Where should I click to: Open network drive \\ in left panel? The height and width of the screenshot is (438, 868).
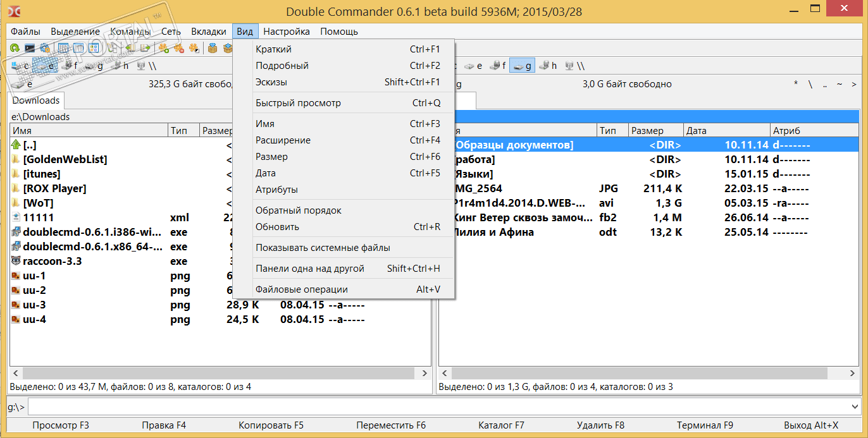[x=146, y=65]
